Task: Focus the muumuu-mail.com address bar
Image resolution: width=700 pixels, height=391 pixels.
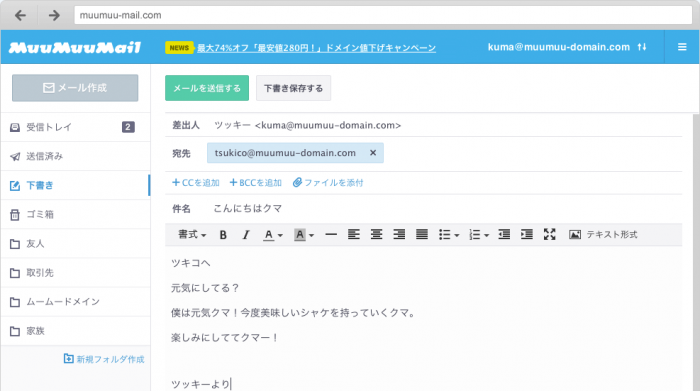Action: pyautogui.click(x=383, y=15)
